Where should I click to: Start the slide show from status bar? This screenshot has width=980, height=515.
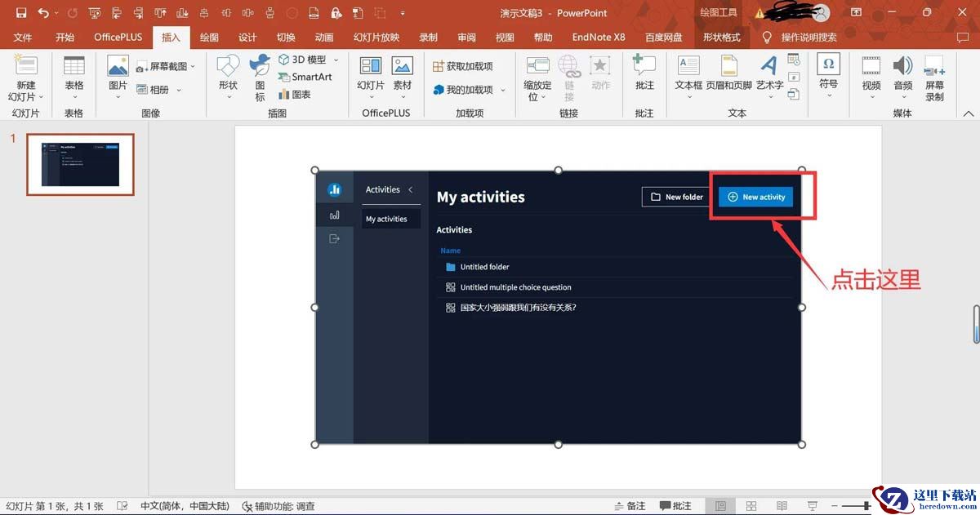click(x=813, y=506)
